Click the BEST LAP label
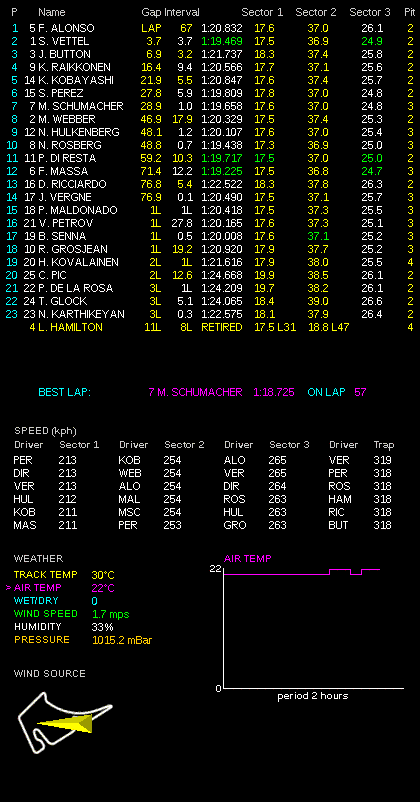 (x=64, y=392)
